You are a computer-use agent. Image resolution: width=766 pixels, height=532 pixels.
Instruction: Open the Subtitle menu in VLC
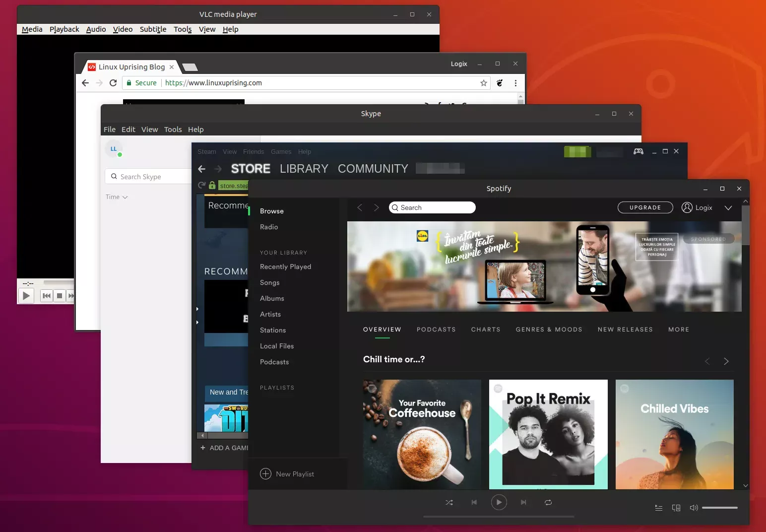153,29
